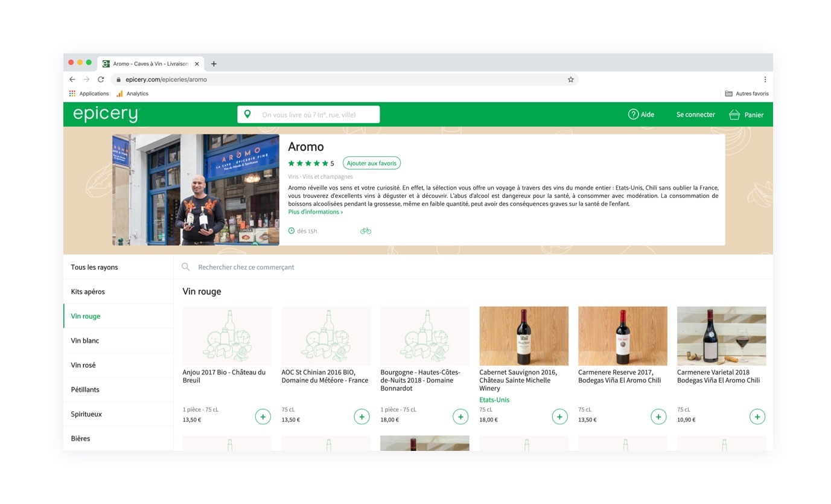Screen dimensions: 831x504
Task: Click location pin icon in address field
Action: pyautogui.click(x=247, y=115)
